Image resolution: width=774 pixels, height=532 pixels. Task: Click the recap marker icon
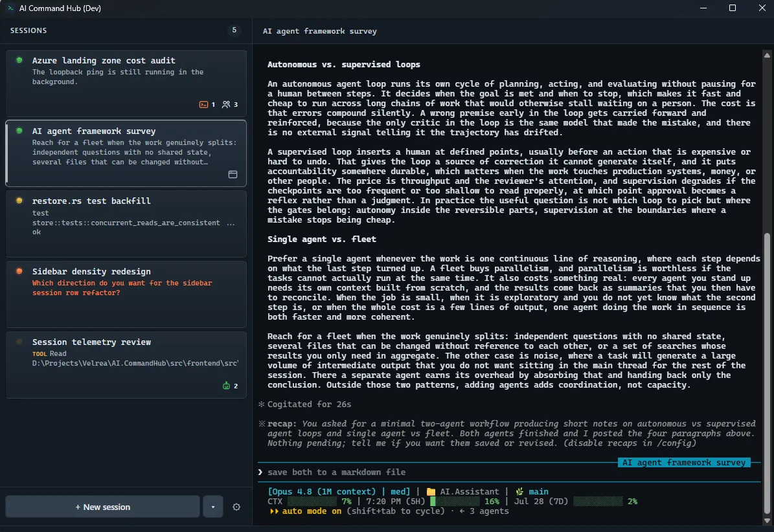click(x=262, y=423)
